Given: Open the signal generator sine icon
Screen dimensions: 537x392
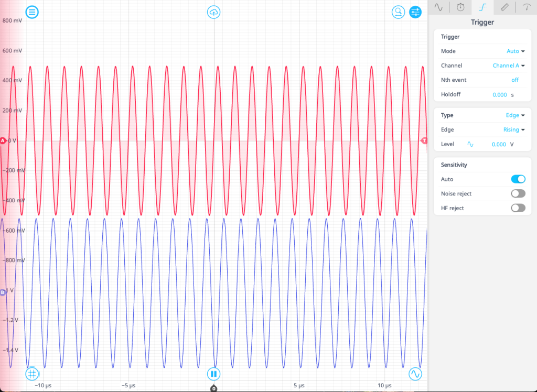Looking at the screenshot, I should [x=415, y=374].
